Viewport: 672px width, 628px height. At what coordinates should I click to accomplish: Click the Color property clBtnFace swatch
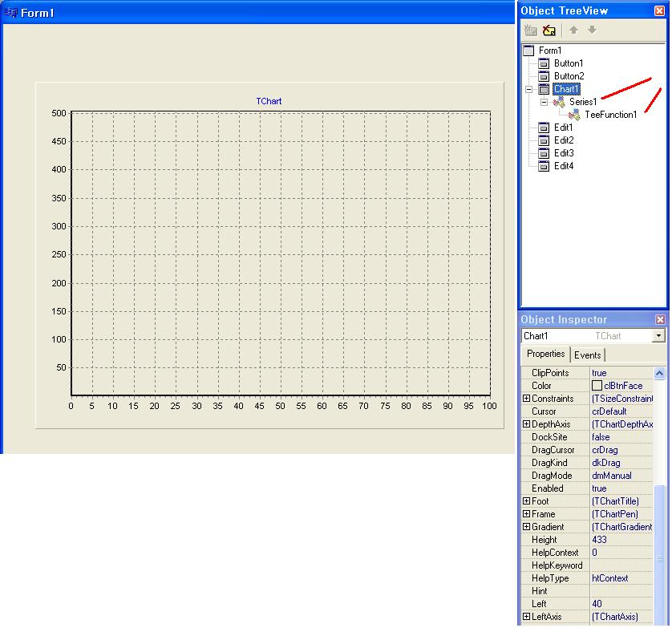click(597, 386)
